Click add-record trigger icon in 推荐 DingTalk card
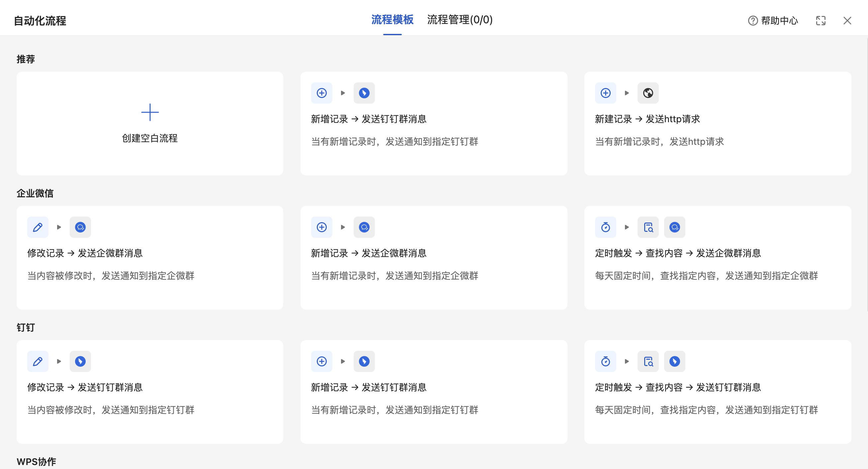The image size is (868, 469). [322, 93]
